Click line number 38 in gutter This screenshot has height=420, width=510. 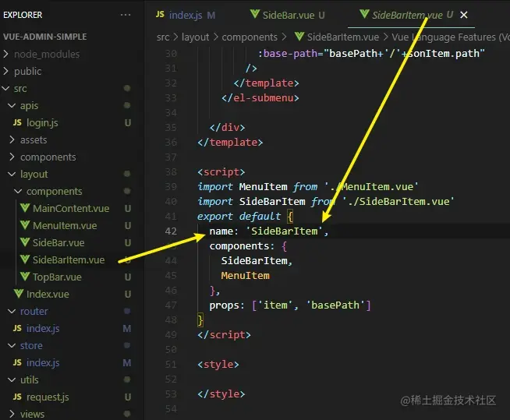tap(171, 172)
